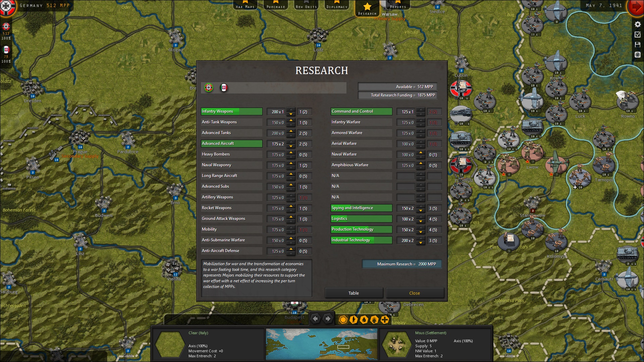Go to previous unit with left arrow hexagon
Viewport: 644px width, 362px height.
[x=315, y=319]
